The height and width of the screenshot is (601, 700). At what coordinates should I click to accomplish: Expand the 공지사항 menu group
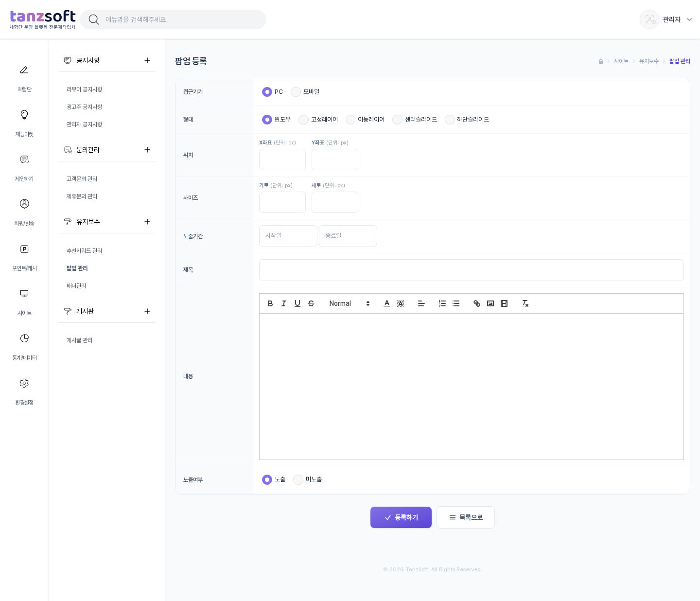[147, 60]
